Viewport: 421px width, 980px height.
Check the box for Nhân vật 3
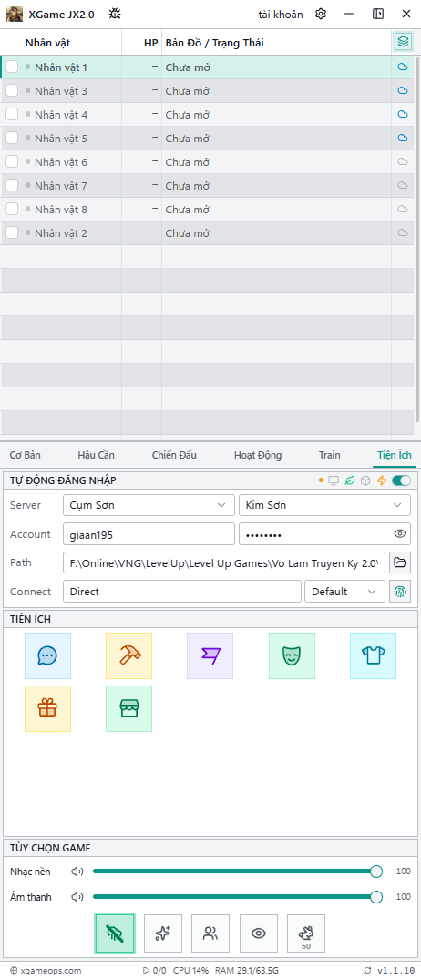pos(12,90)
